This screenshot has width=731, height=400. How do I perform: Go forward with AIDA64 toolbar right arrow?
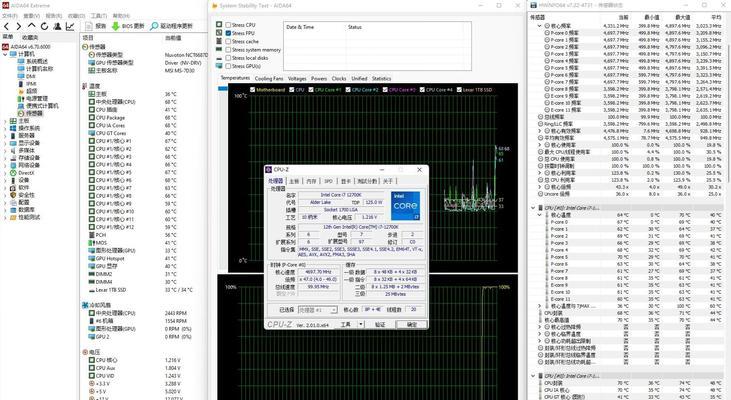(x=19, y=27)
